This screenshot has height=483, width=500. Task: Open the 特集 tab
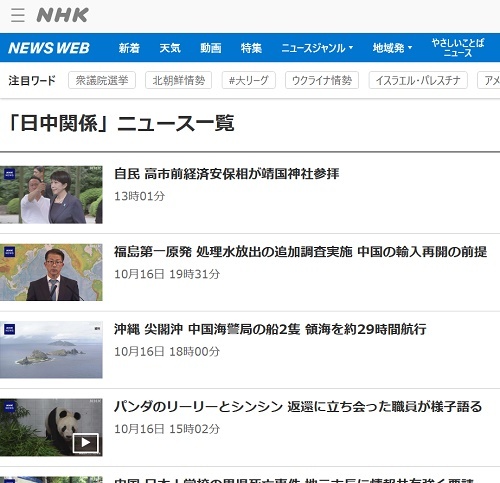251,48
